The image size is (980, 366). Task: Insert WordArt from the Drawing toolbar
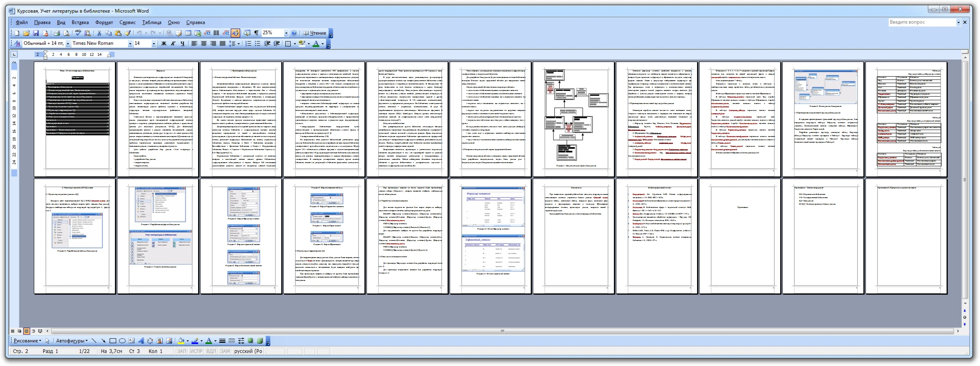click(141, 341)
